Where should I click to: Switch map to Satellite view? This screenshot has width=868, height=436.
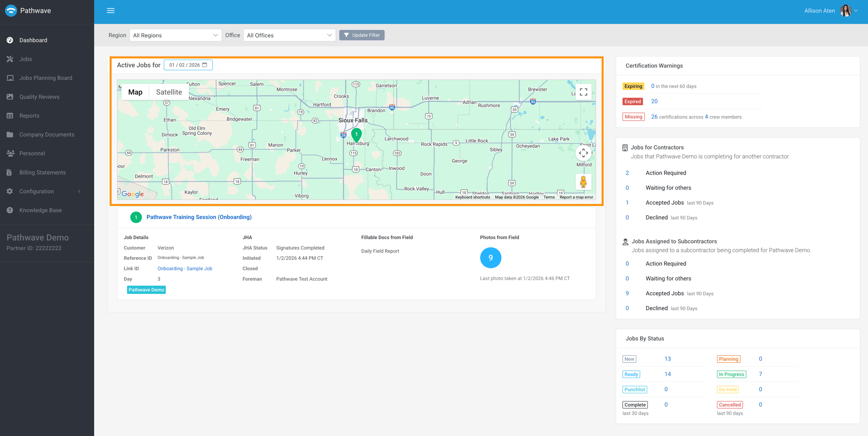[x=169, y=92]
